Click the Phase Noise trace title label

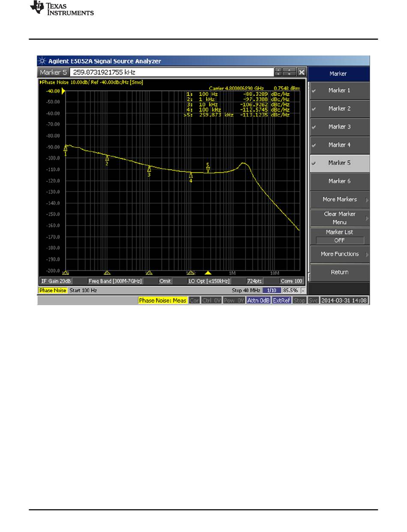[91, 82]
